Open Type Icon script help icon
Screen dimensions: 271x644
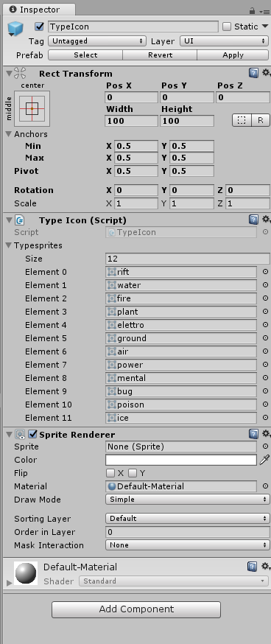tap(253, 220)
